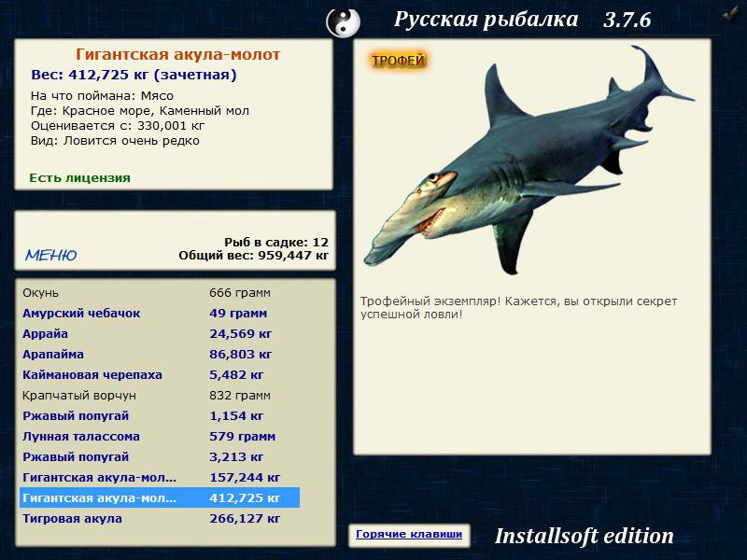Click the hammer icon in top-right corner
This screenshot has height=560, width=747.
click(732, 13)
